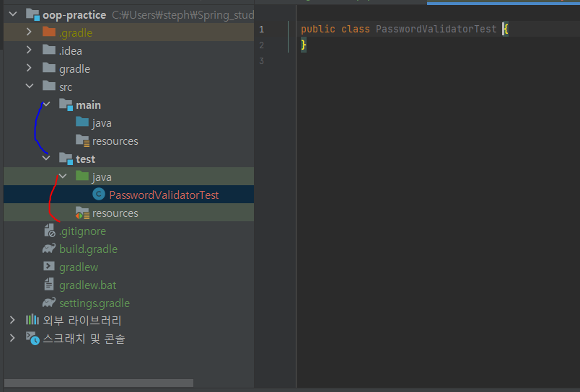
Task: Expand the 외부 라이브러리 node
Action: click(12, 320)
